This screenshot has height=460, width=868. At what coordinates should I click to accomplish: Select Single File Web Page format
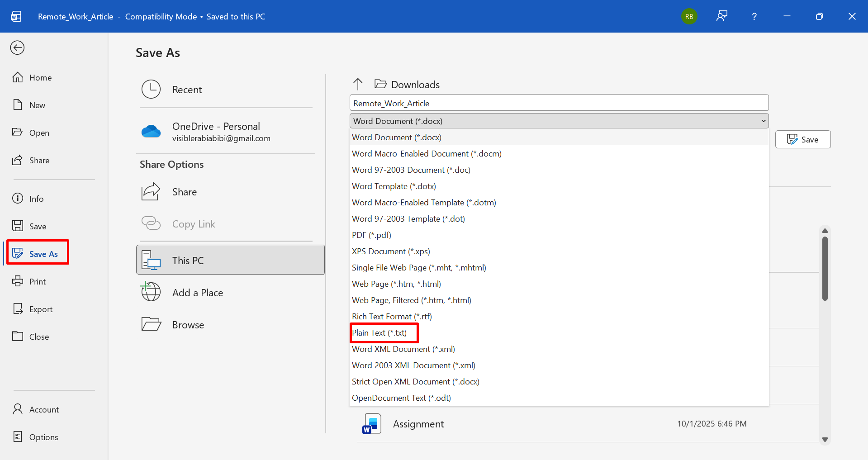(x=559, y=267)
